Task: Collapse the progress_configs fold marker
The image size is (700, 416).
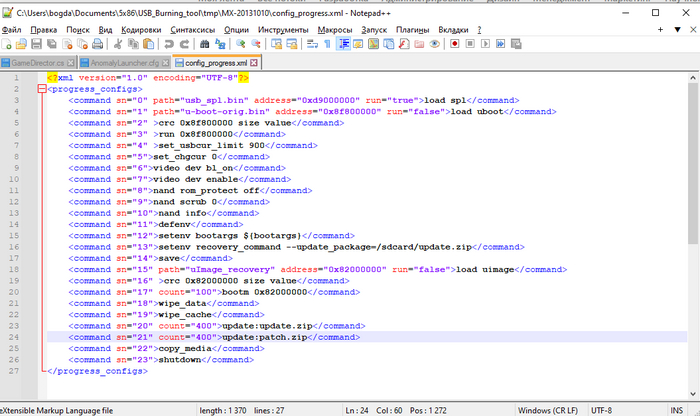Action: point(40,88)
